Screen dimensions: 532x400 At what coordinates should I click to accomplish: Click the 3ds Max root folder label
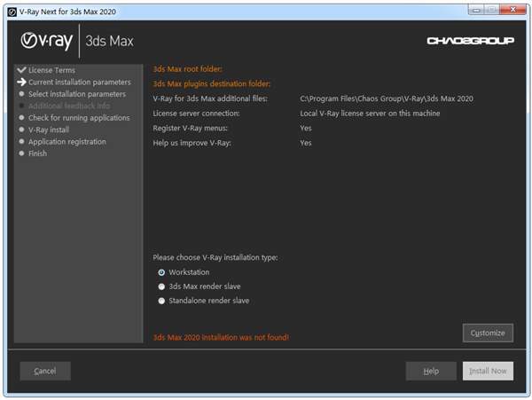187,69
